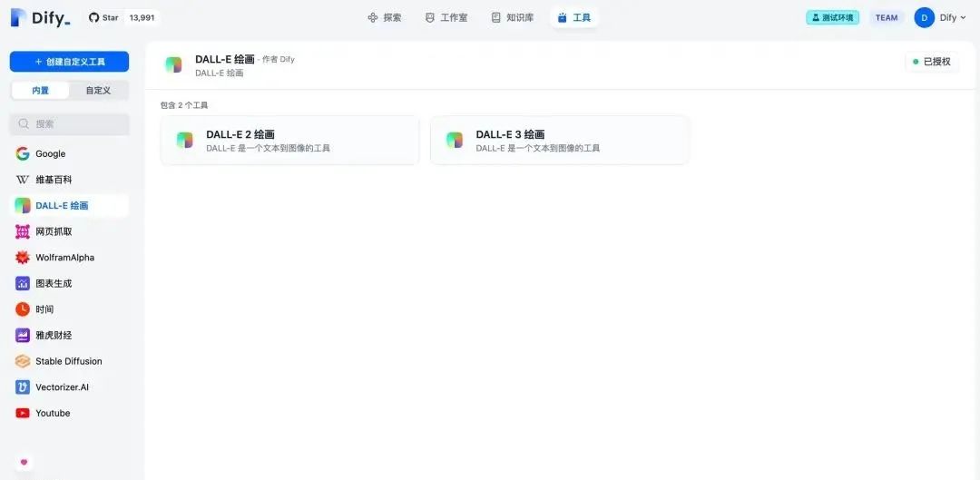Viewport: 980px width, 480px height.
Task: Select WolframAlpha in the tool list
Action: coord(69,258)
